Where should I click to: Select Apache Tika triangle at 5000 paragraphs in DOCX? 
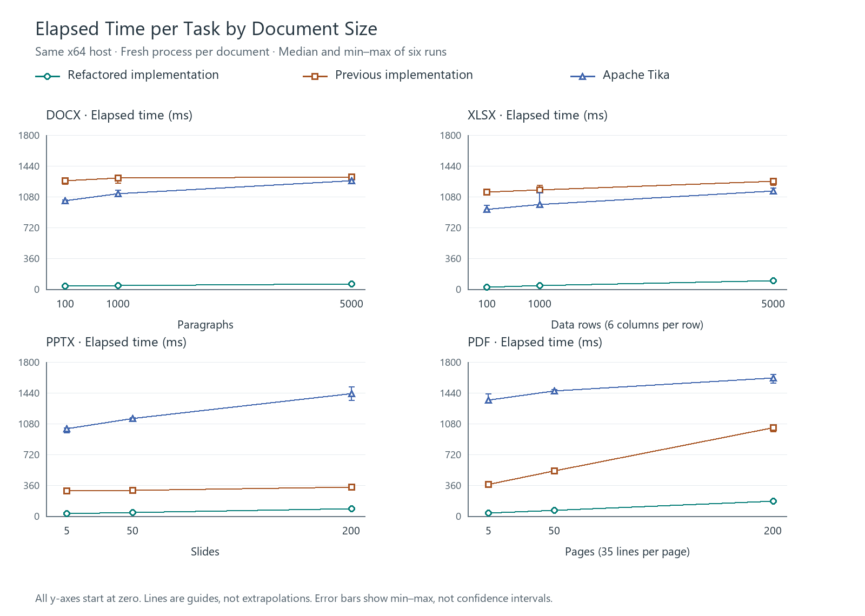click(351, 180)
